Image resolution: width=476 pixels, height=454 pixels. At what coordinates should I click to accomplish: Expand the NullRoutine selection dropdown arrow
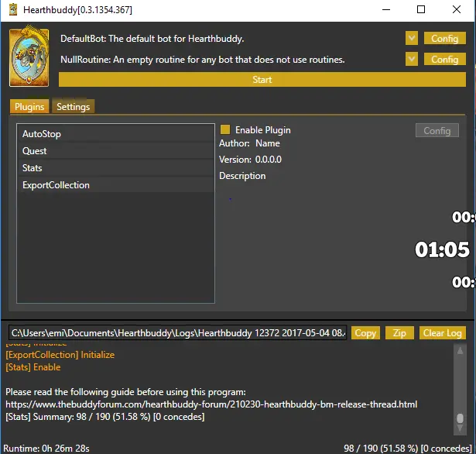coord(411,59)
